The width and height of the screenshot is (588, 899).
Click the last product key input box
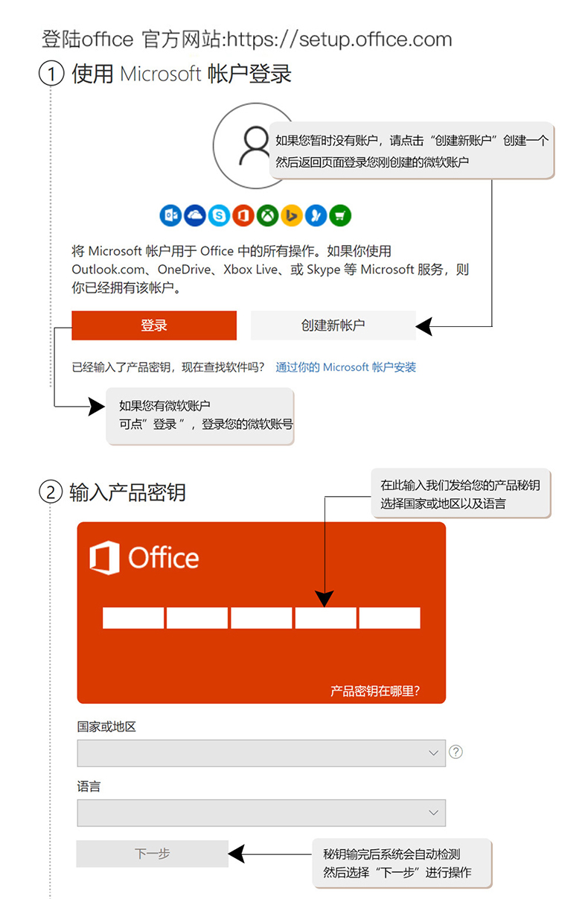(390, 618)
